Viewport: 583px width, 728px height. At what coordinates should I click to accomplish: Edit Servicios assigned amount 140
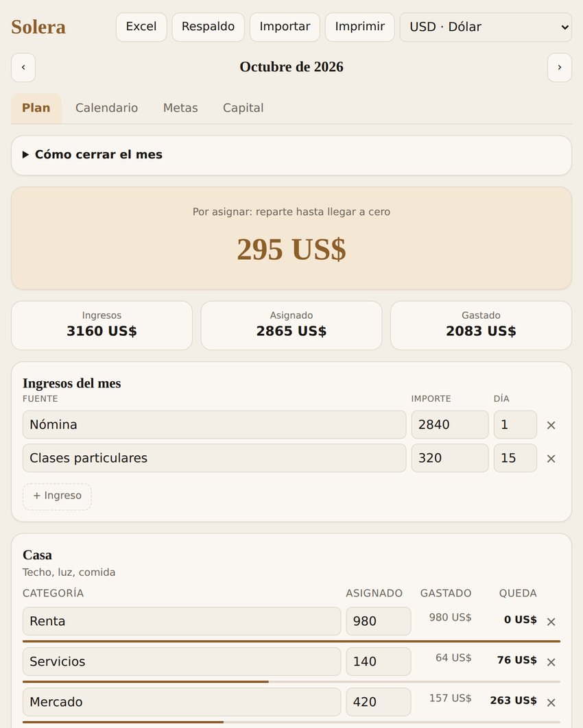click(378, 662)
